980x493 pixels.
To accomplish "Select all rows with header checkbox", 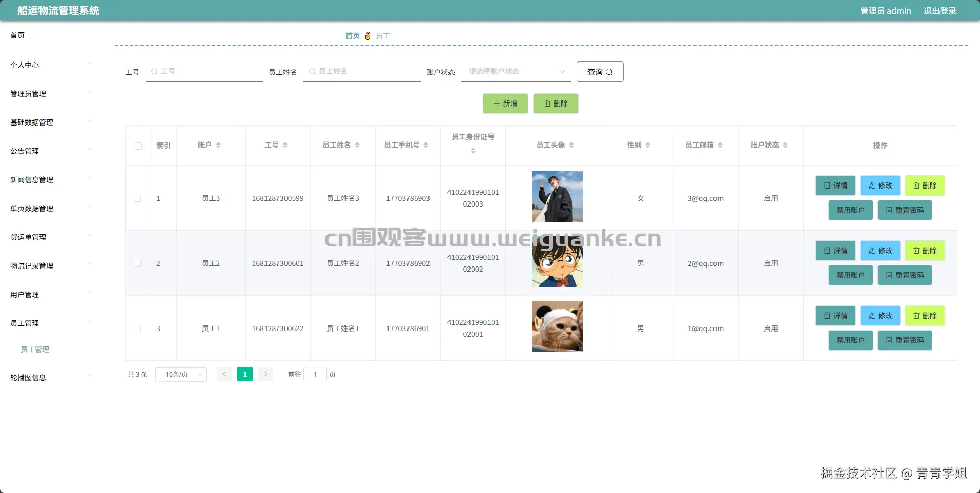I will pyautogui.click(x=138, y=146).
